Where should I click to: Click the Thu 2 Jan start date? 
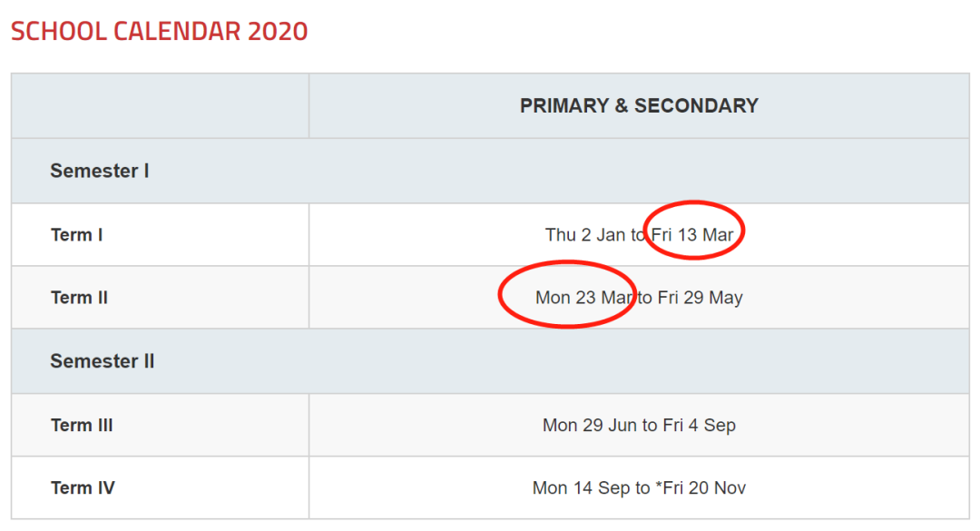click(x=585, y=235)
